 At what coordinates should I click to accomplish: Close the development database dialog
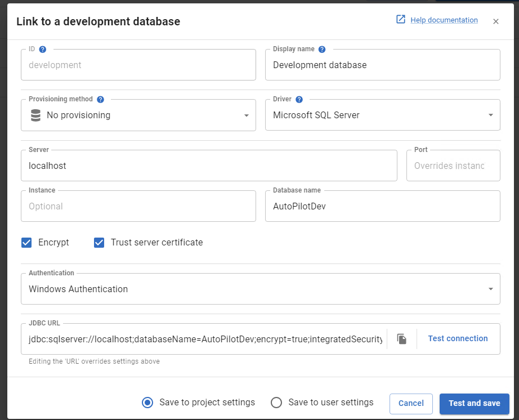[x=496, y=21]
